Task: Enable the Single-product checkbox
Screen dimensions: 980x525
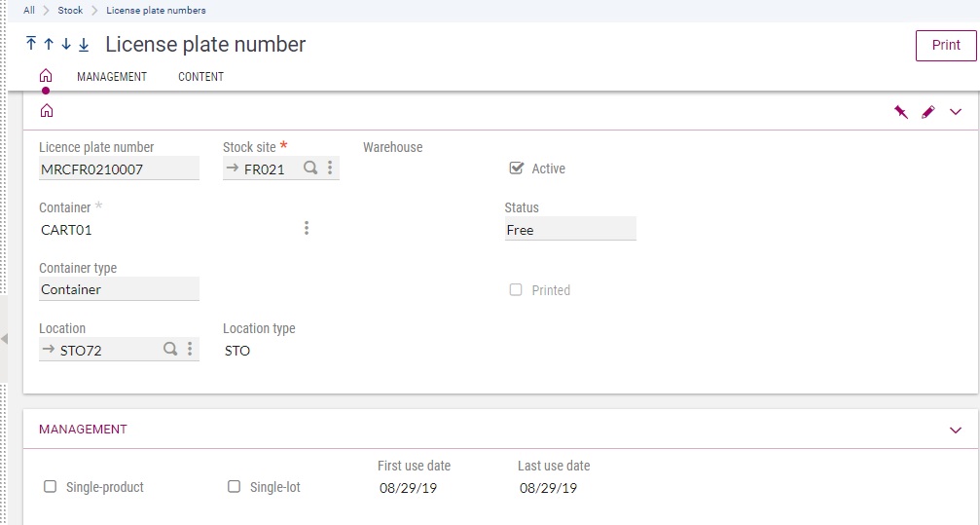Action: click(50, 486)
